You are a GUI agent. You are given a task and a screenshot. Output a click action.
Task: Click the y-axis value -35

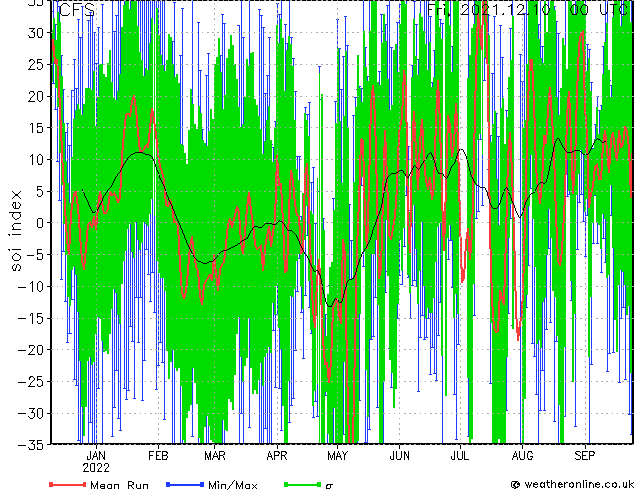point(31,445)
